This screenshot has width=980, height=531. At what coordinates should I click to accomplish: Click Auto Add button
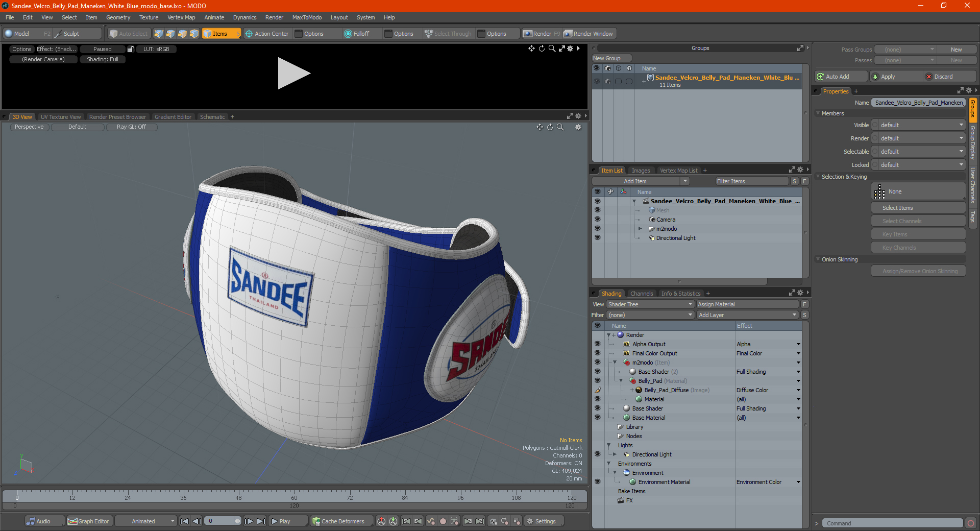(x=841, y=77)
